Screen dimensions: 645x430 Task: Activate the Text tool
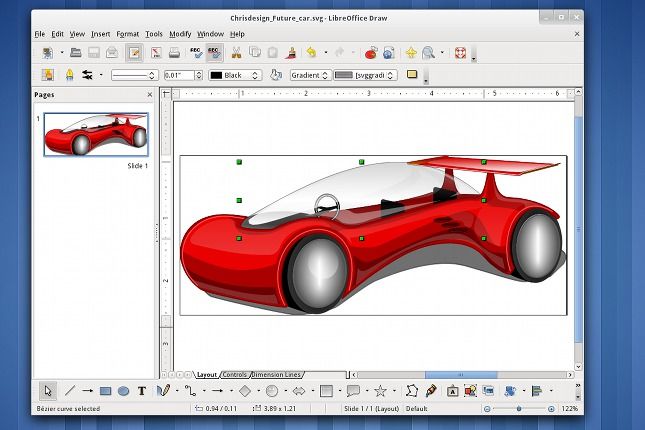pyautogui.click(x=142, y=391)
